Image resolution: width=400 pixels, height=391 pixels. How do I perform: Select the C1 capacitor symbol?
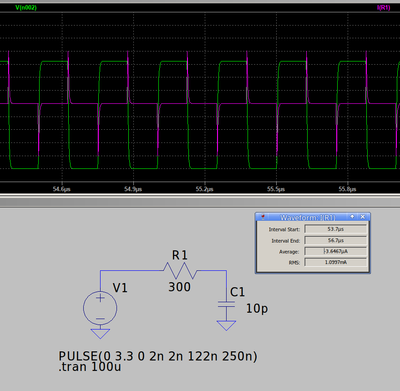(x=226, y=304)
